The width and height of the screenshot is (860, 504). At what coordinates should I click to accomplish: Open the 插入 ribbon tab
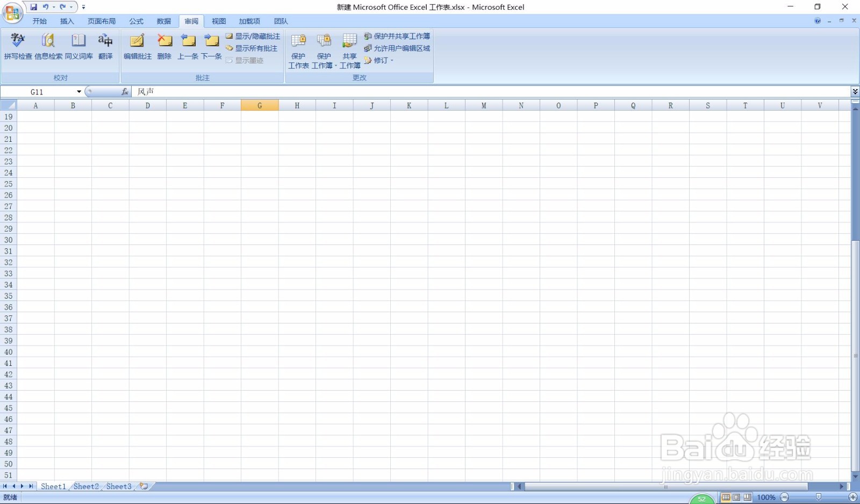tap(67, 21)
